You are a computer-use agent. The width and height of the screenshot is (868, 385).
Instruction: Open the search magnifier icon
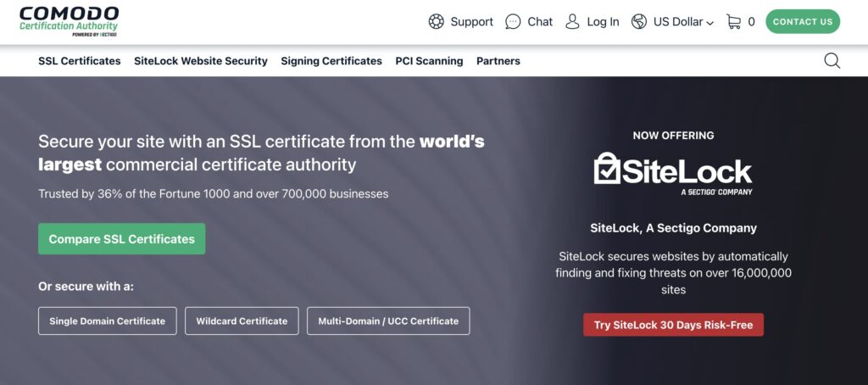coord(832,60)
